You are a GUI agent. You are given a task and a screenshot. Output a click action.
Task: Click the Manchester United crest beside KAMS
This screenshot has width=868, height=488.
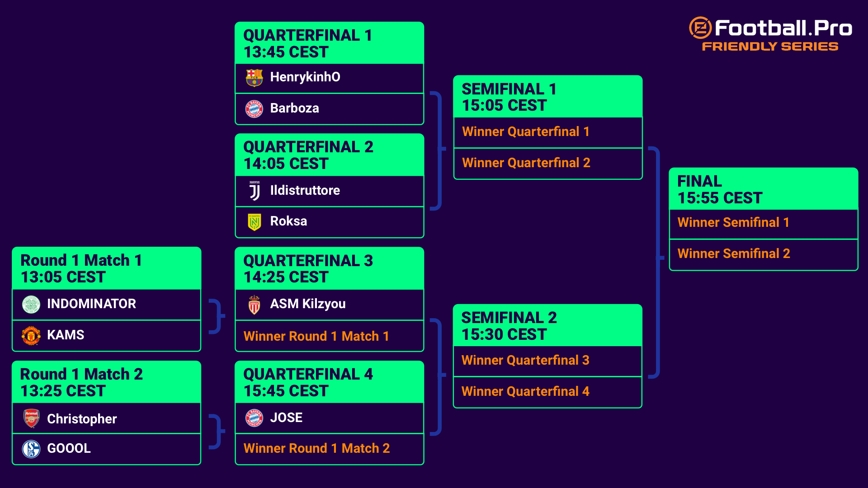pos(31,335)
